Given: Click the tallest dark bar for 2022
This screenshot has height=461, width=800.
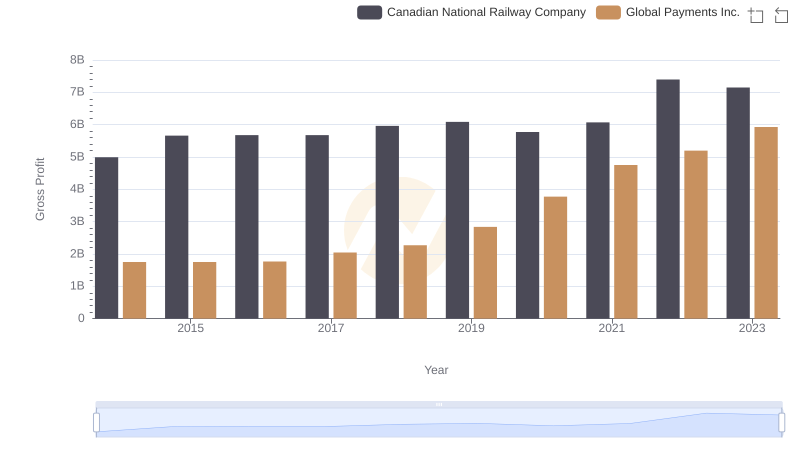Looking at the screenshot, I should [x=668, y=199].
